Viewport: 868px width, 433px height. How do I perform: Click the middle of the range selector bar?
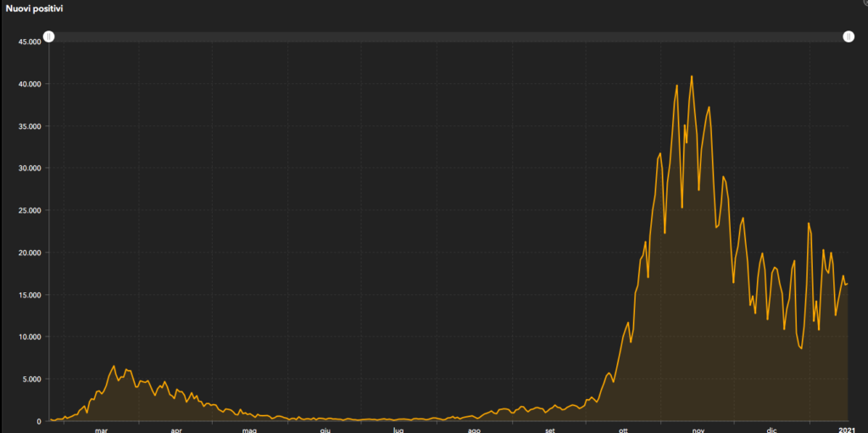(449, 36)
